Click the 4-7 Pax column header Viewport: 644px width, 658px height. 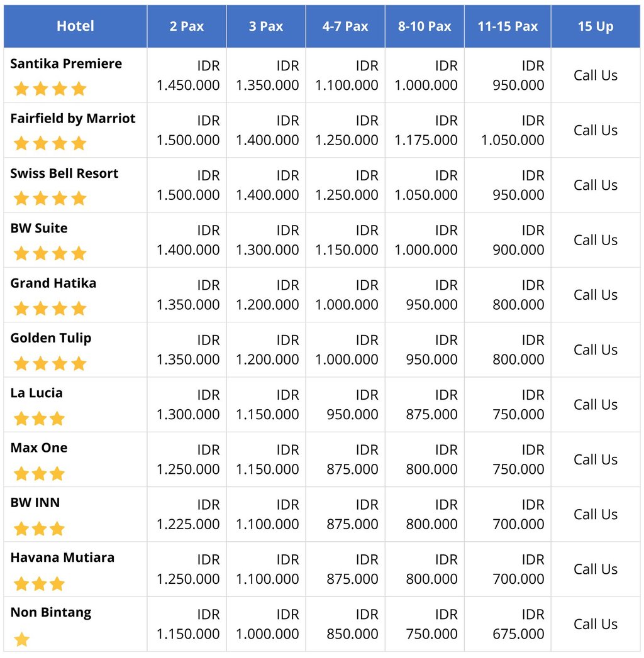tap(345, 26)
